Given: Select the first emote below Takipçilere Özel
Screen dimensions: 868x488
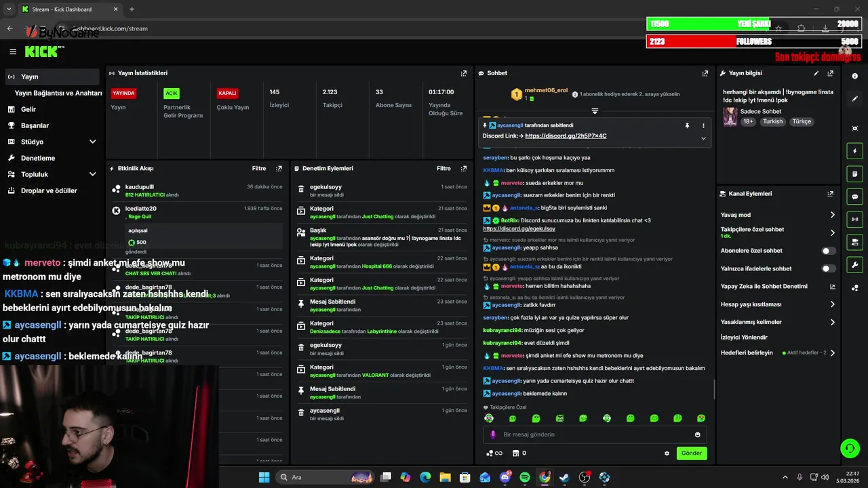Looking at the screenshot, I should coord(489,418).
